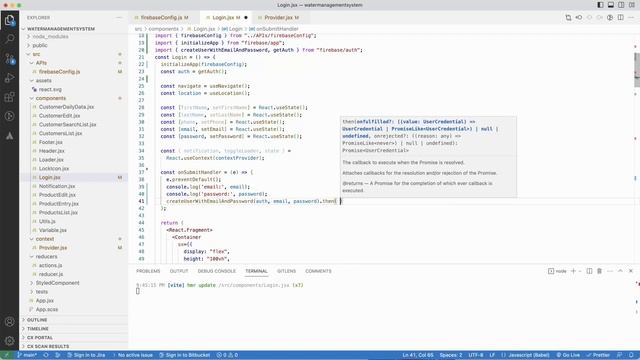Click Prettier status item
Image resolution: width=640 pixels, height=360 pixels.
(598, 355)
